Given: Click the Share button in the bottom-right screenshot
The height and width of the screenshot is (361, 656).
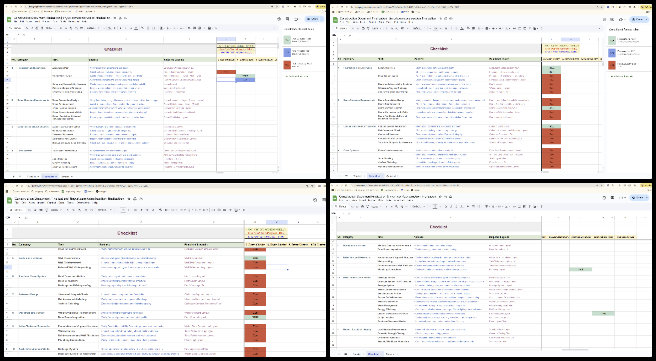Looking at the screenshot, I should click(x=640, y=197).
